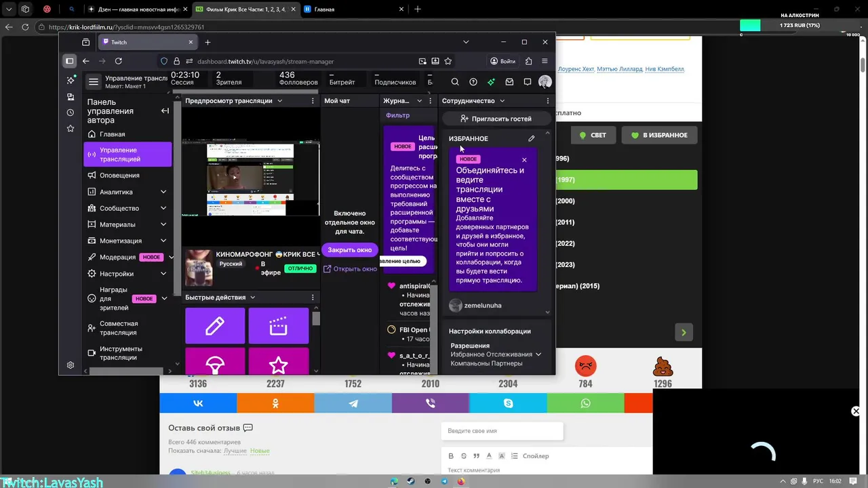This screenshot has width=868, height=488.
Task: Click the Закрыть окно chat button
Action: tap(350, 249)
